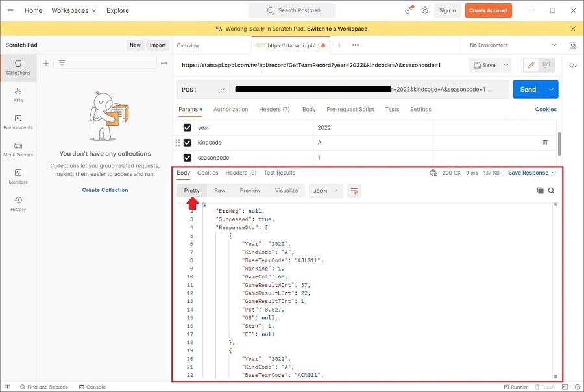Expand the Workspaces dropdown
Image resolution: width=584 pixels, height=392 pixels.
74,10
